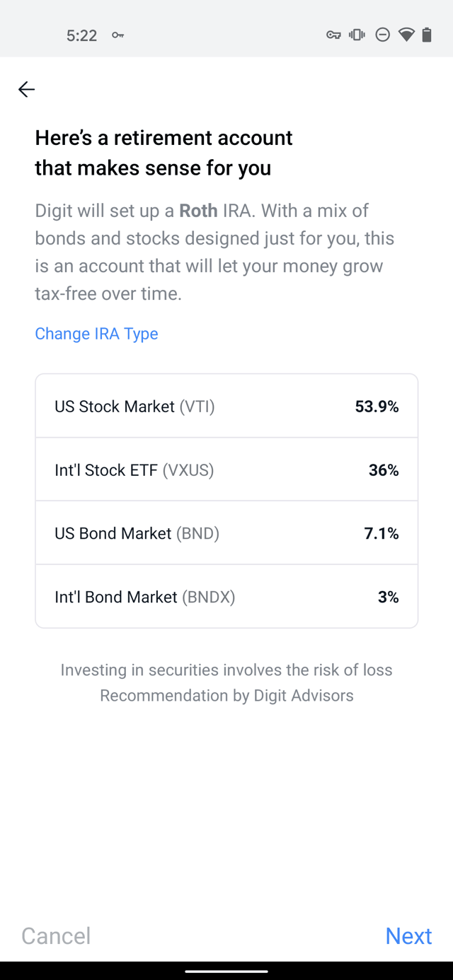Viewport: 453px width, 980px height.
Task: Tap the 5:22 clock in status bar
Action: coord(81,35)
